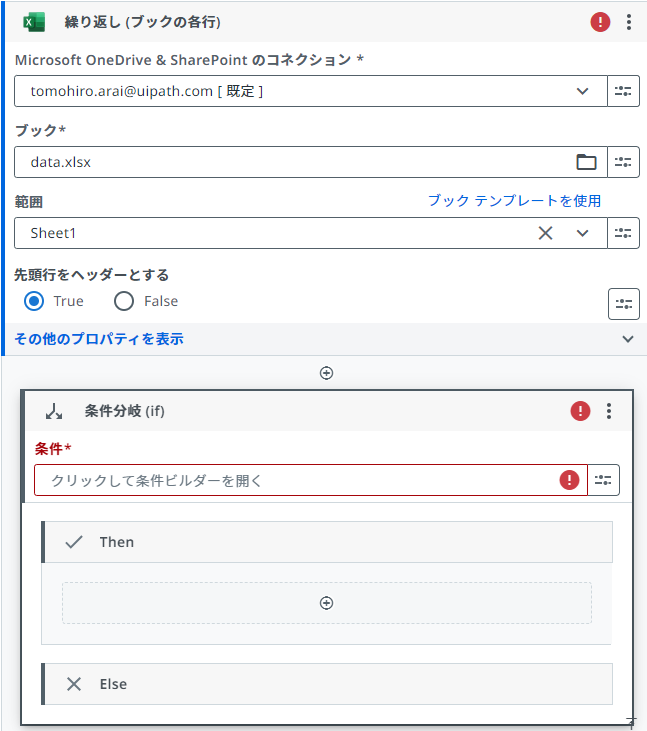Select True for header row option
This screenshot has width=647, height=731.
(x=34, y=301)
